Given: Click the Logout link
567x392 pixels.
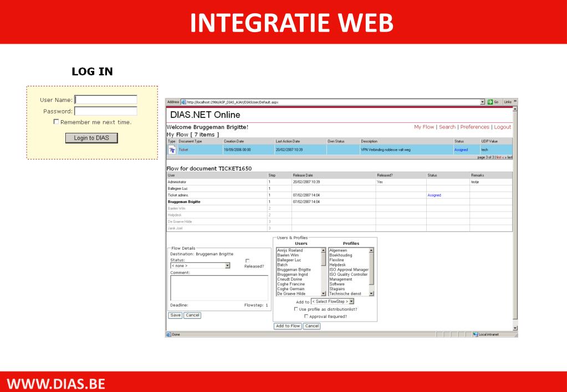Looking at the screenshot, I should click(502, 127).
